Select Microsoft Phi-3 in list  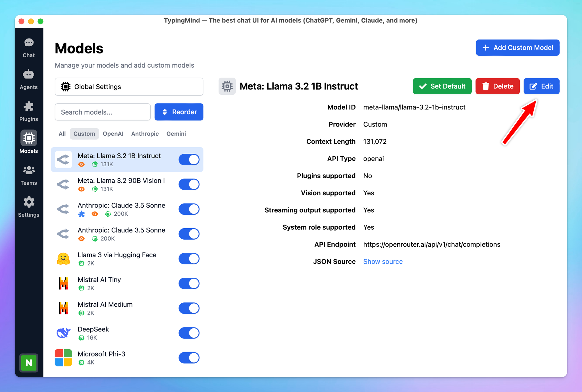[127, 358]
